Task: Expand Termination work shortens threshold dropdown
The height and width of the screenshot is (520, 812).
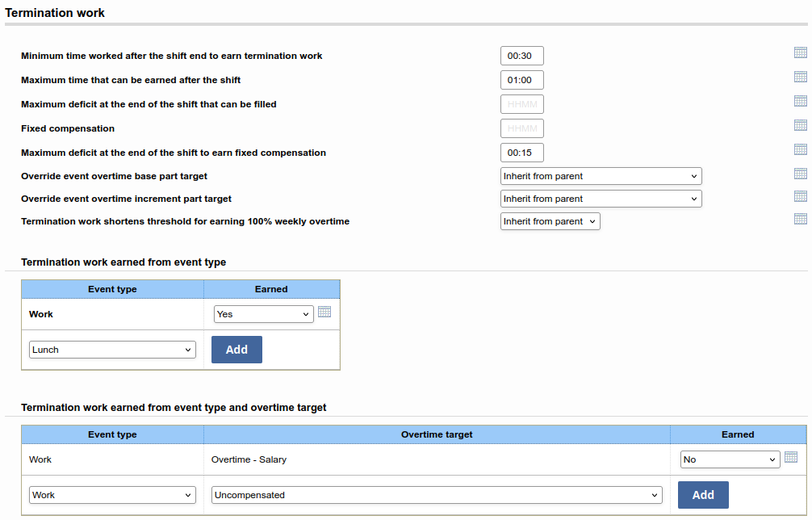Action: (550, 221)
